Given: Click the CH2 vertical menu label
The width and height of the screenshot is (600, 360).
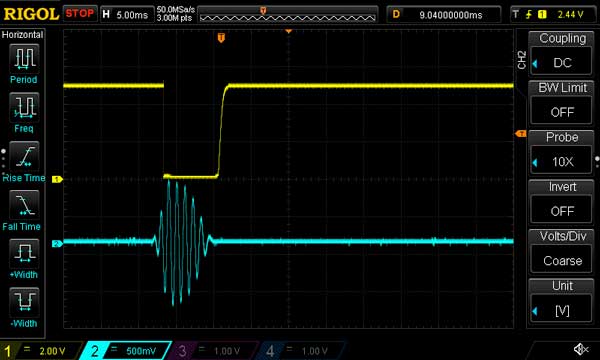Looking at the screenshot, I should (522, 60).
